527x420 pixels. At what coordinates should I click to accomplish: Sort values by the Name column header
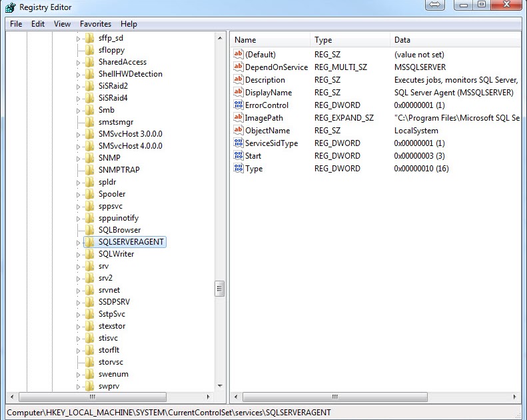pos(270,40)
